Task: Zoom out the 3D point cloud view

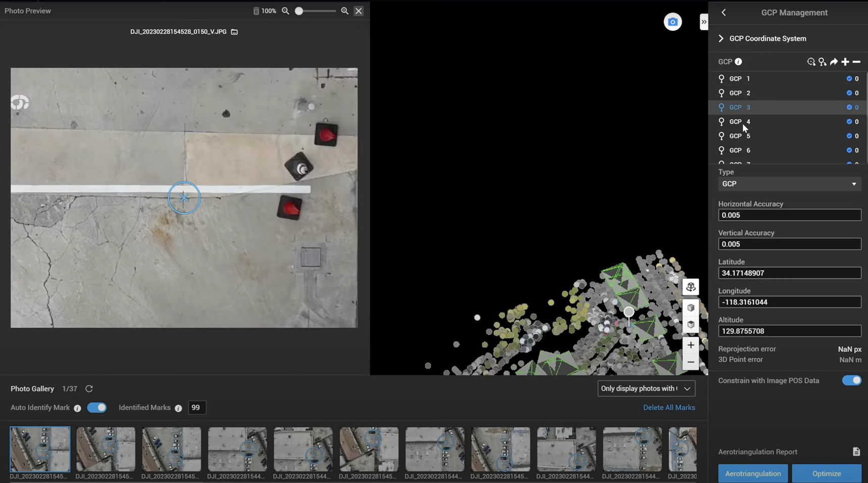Action: [x=691, y=362]
